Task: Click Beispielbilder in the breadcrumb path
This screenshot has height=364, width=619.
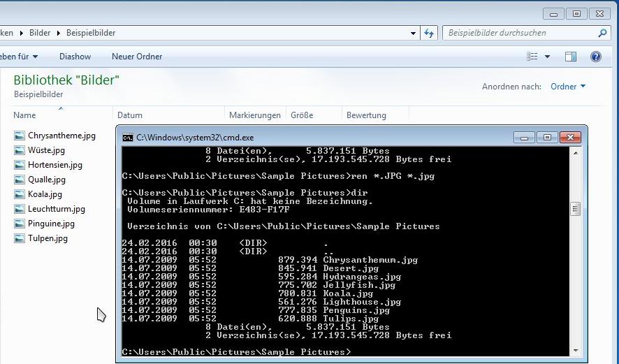Action: pyautogui.click(x=91, y=33)
